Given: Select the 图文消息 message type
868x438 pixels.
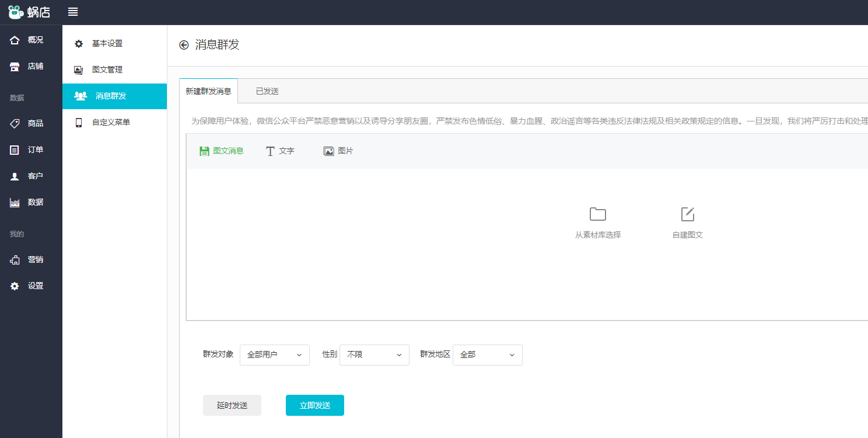Looking at the screenshot, I should point(222,150).
